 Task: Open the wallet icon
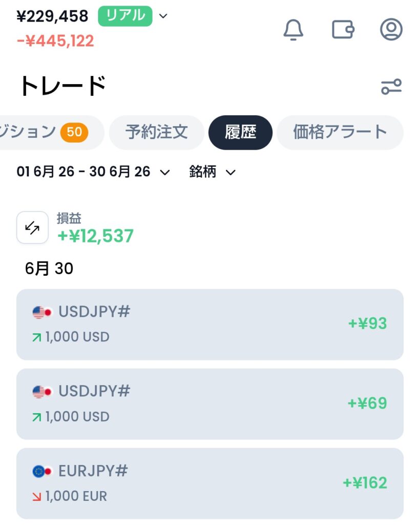[x=343, y=30]
